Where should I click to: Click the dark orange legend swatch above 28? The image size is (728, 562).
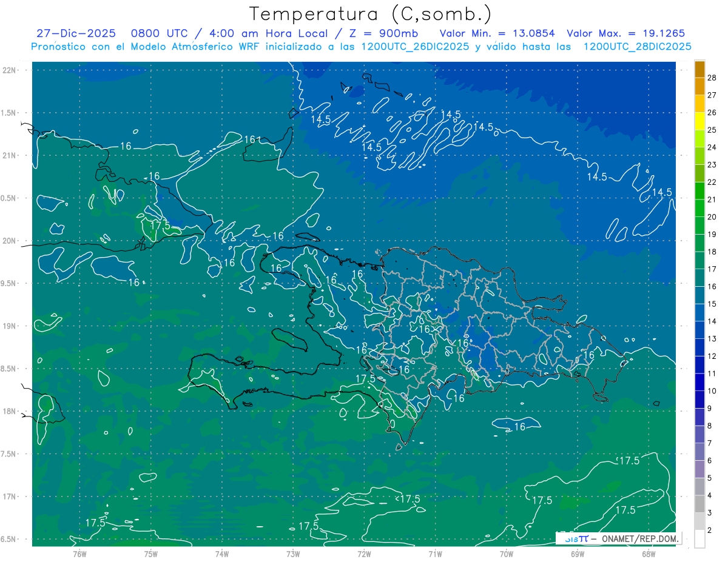[x=699, y=69]
